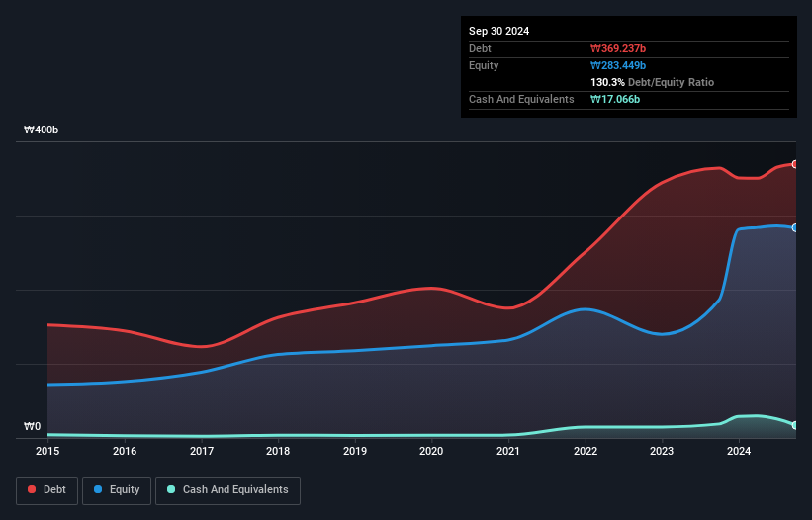
Task: Click the 2015 x-axis label
Action: tap(47, 451)
